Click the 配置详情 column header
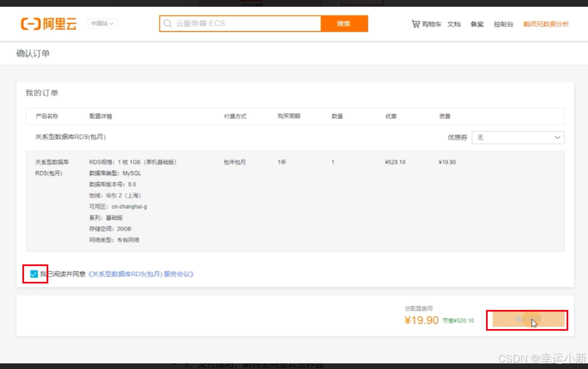588x369 pixels. click(101, 116)
